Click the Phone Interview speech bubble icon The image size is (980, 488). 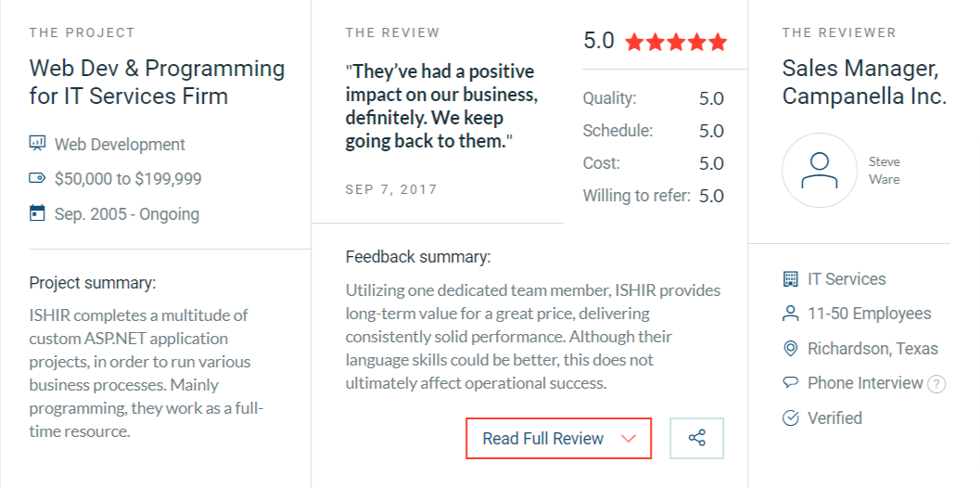pos(791,383)
